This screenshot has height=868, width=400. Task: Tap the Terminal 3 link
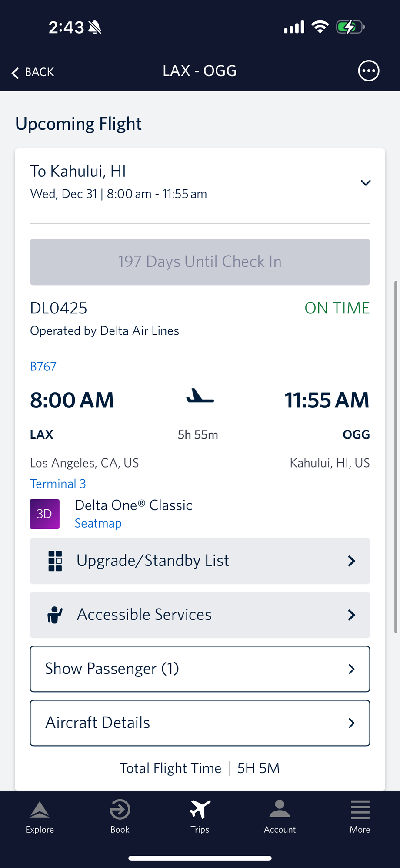click(58, 484)
